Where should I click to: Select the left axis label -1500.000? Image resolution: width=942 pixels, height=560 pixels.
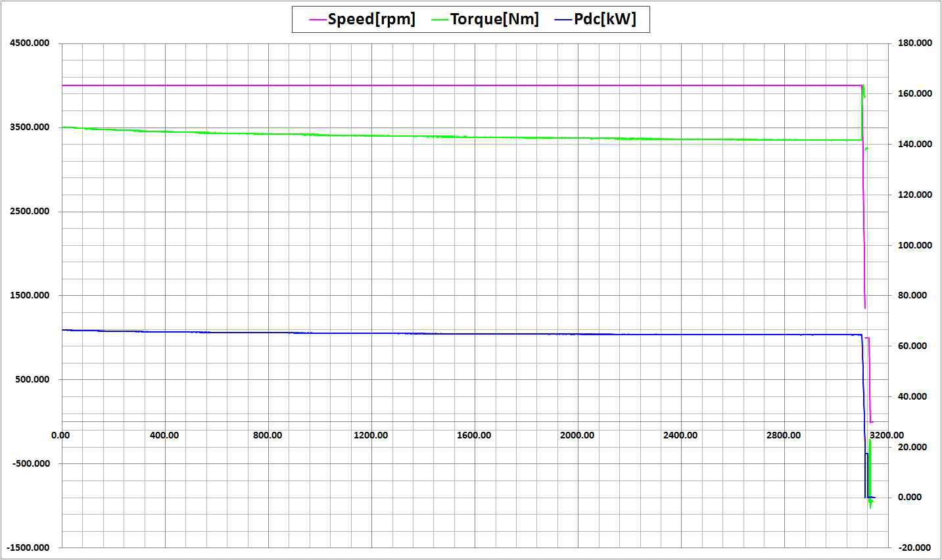[28, 548]
